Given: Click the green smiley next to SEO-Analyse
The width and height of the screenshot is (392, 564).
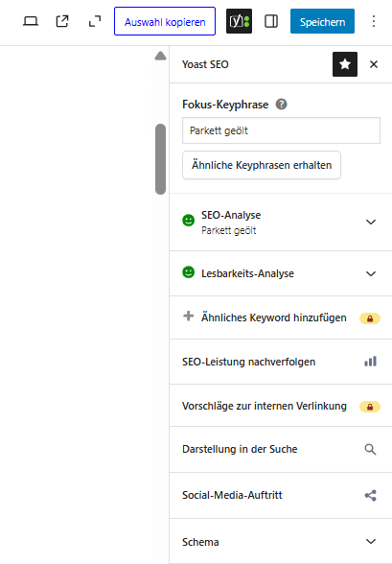Looking at the screenshot, I should point(188,221).
